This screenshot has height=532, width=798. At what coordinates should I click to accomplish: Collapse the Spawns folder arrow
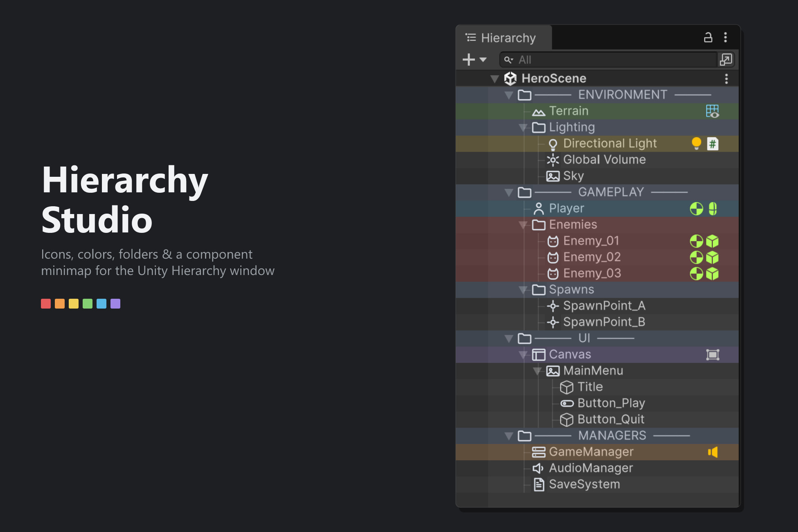(523, 290)
